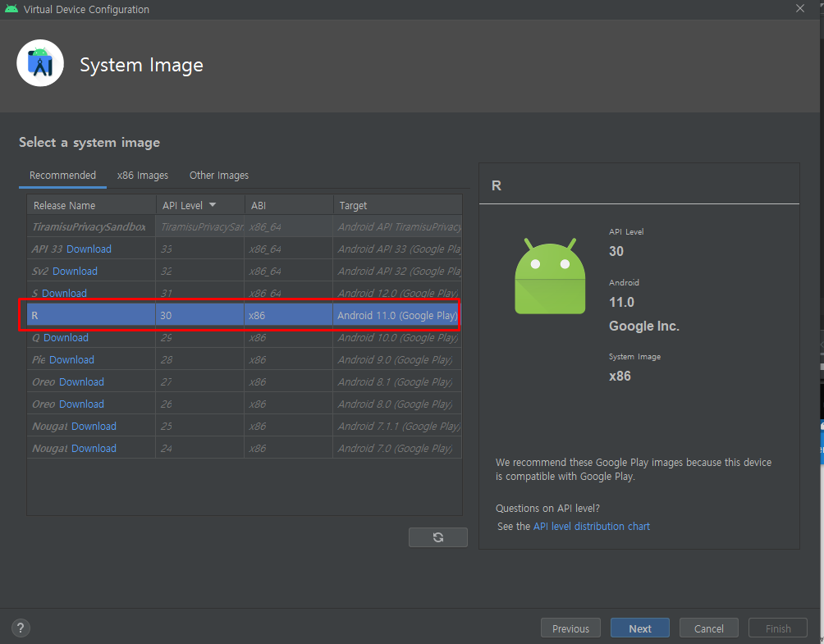
Task: Click x86_64 ABI cell in API 33 row
Action: coord(289,249)
